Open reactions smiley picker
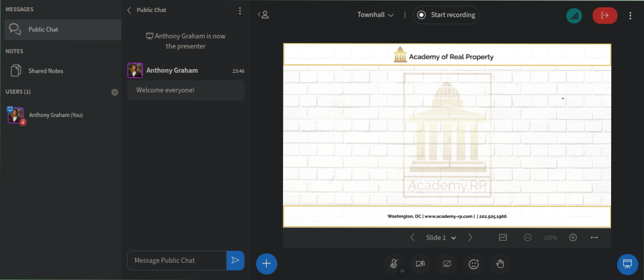This screenshot has height=280, width=644. pyautogui.click(x=474, y=263)
